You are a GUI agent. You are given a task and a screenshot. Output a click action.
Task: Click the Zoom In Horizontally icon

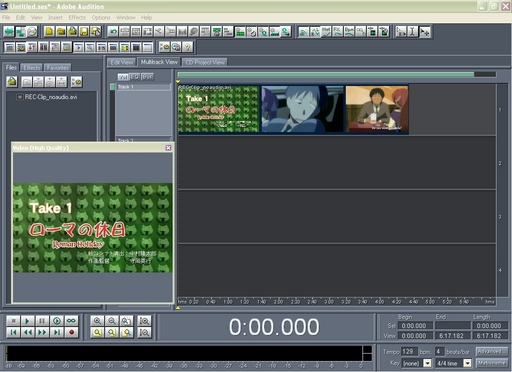pos(97,321)
